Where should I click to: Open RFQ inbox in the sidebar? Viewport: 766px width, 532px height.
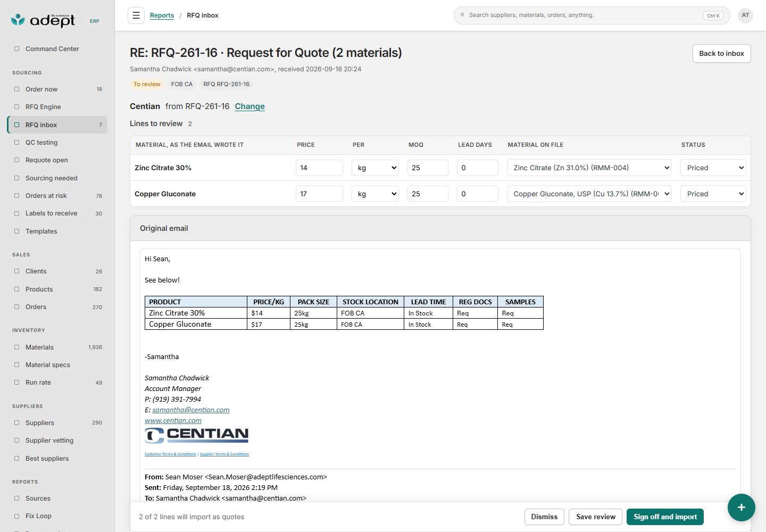point(57,125)
